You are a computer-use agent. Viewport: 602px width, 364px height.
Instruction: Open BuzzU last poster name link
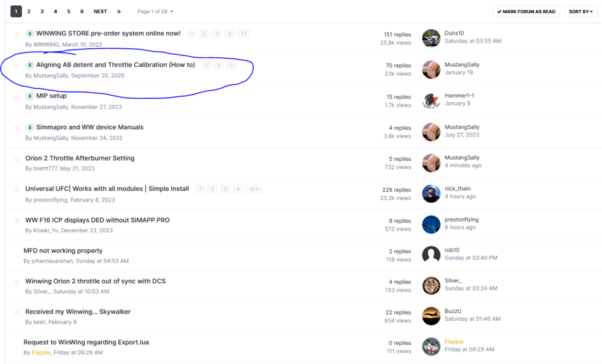click(x=453, y=311)
